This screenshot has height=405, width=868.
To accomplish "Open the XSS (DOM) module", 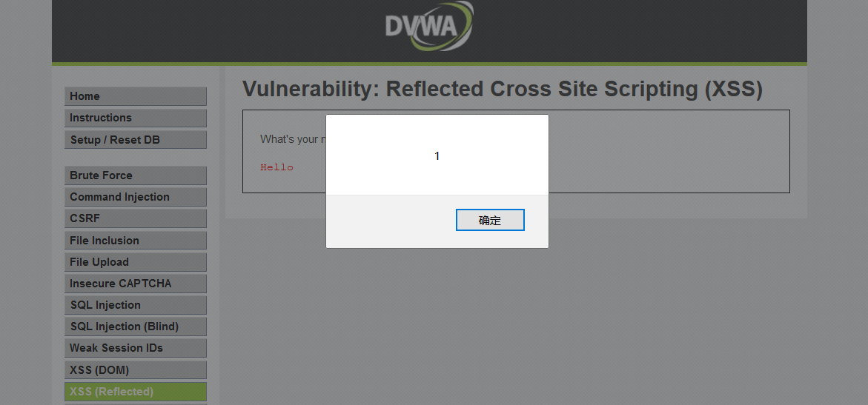I will tap(136, 370).
